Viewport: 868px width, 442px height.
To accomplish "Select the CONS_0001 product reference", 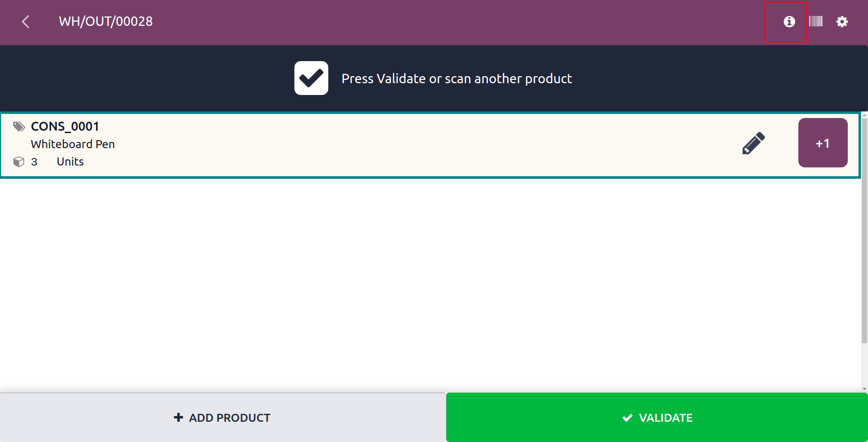I will (x=65, y=126).
